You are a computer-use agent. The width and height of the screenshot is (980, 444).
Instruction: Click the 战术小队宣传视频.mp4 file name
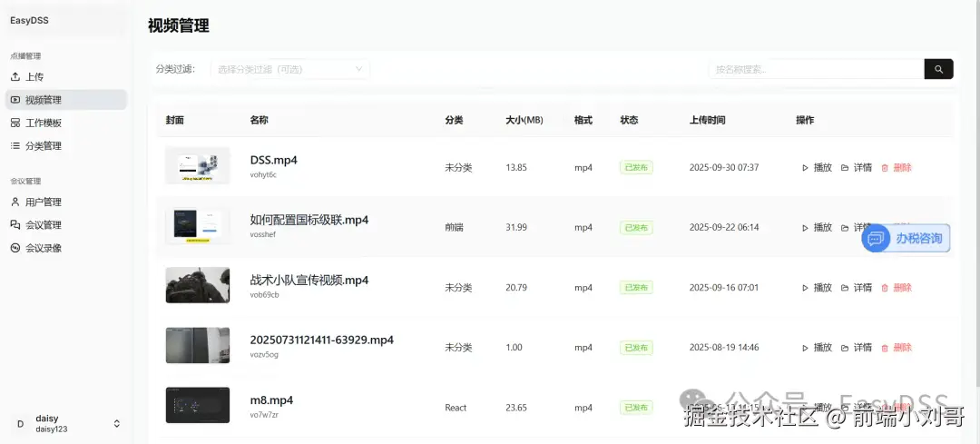(x=309, y=281)
